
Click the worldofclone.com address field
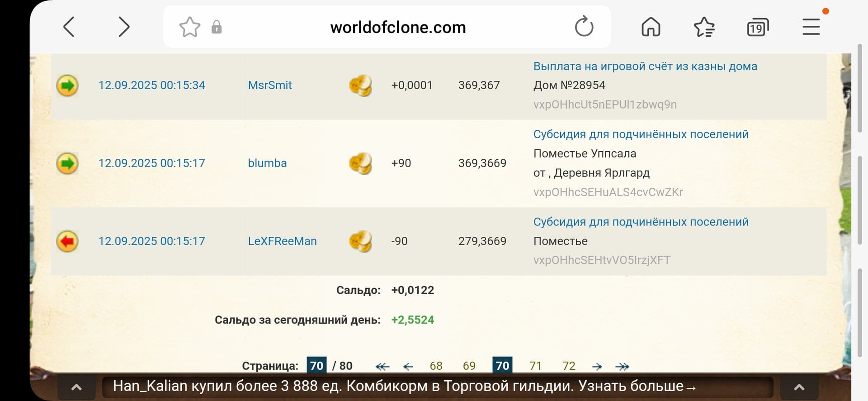pyautogui.click(x=398, y=27)
